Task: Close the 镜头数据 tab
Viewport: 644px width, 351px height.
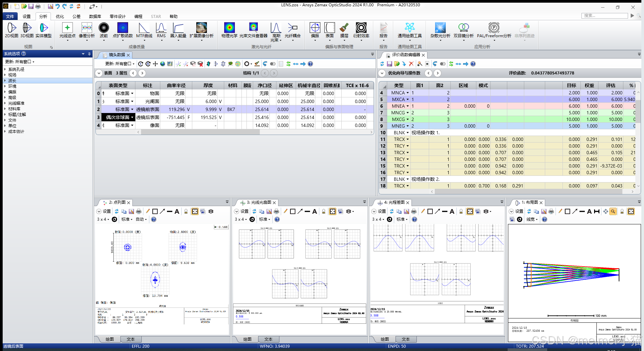Action: [128, 55]
